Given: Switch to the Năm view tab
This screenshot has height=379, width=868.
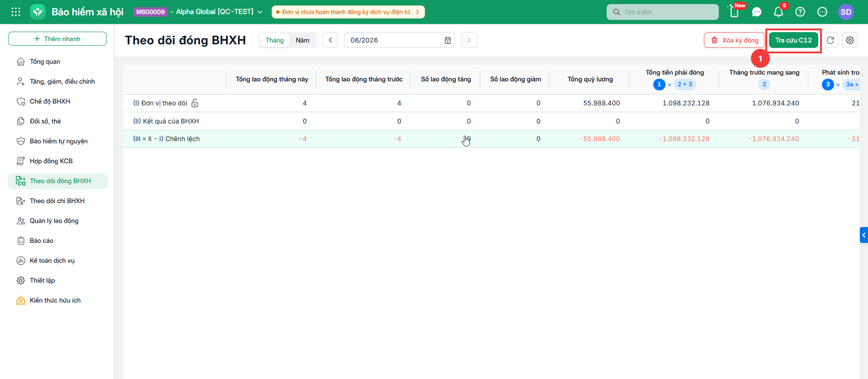Looking at the screenshot, I should 302,40.
